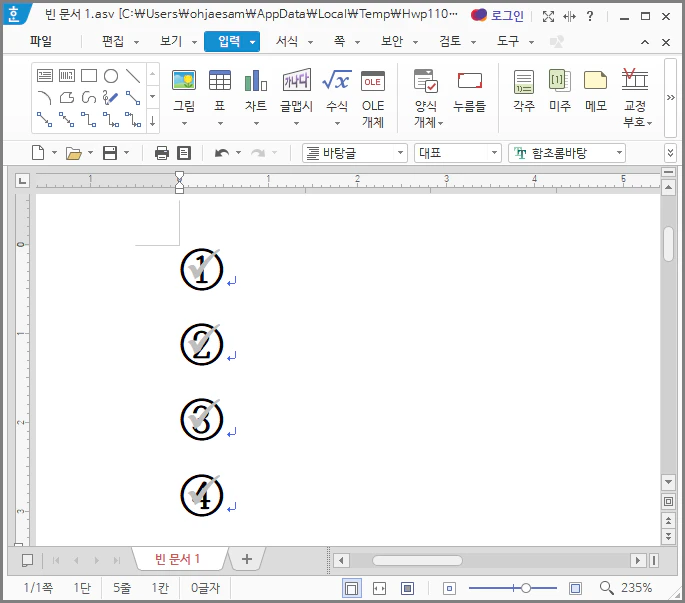Print the document with printer icon
The width and height of the screenshot is (685, 603).
[162, 153]
